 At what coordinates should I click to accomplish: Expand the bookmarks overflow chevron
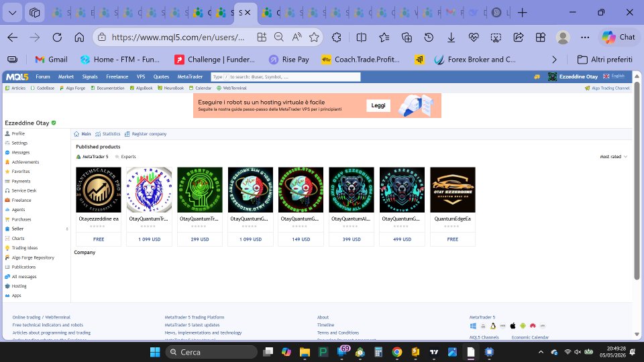[x=555, y=60]
